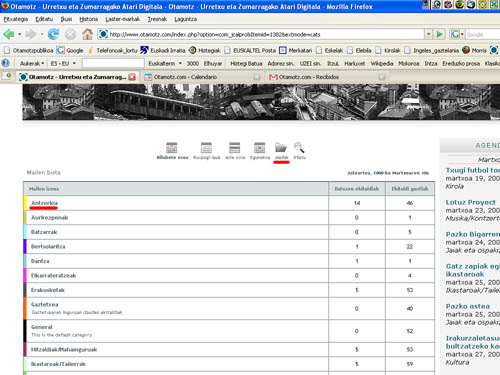Open the Hiztegiak bookmark
Screen dimensions: 500x375
click(205, 50)
